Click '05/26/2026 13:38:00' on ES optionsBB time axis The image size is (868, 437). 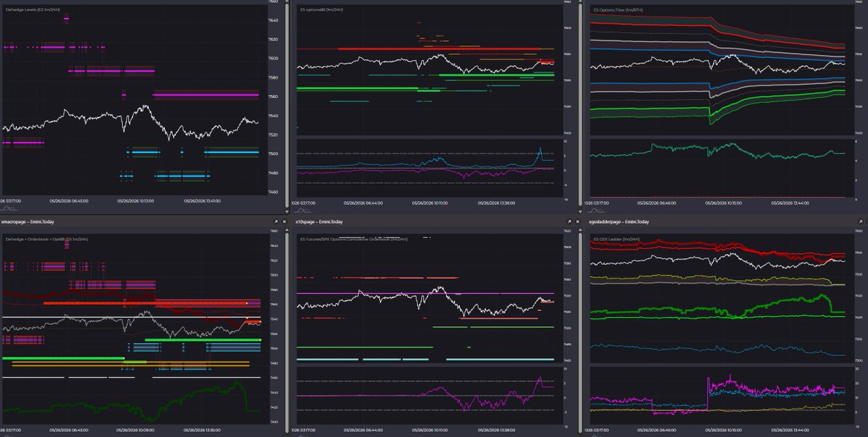tap(495, 203)
